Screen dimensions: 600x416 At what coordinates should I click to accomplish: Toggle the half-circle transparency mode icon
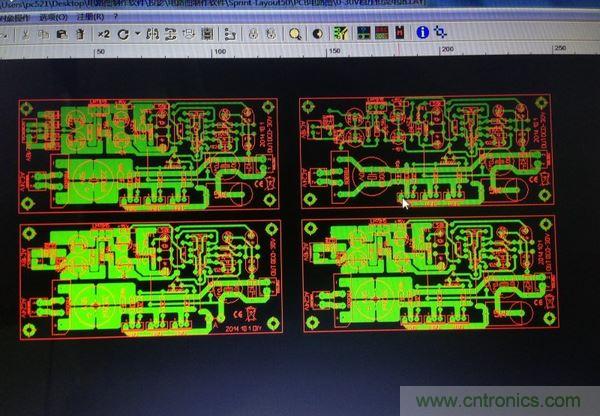coord(317,33)
